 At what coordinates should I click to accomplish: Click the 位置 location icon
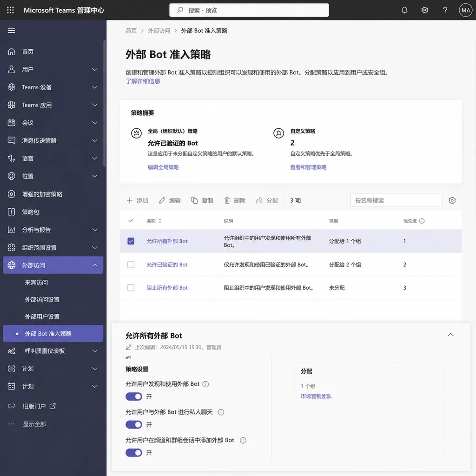11,176
